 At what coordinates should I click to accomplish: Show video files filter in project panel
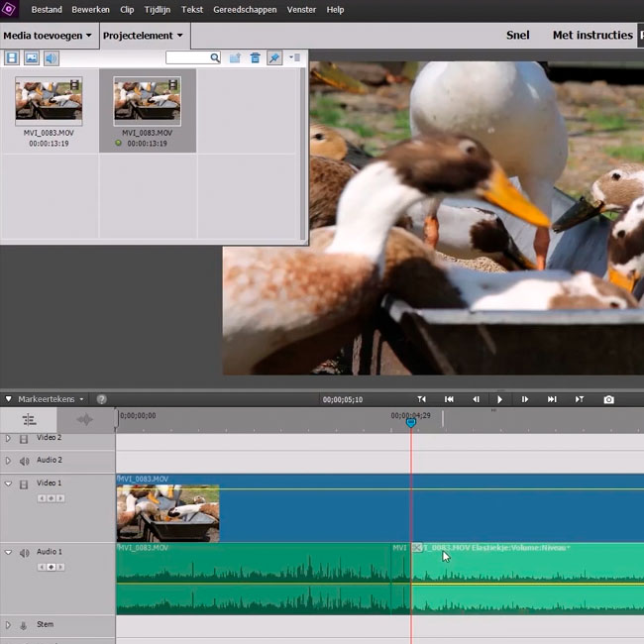[x=12, y=58]
